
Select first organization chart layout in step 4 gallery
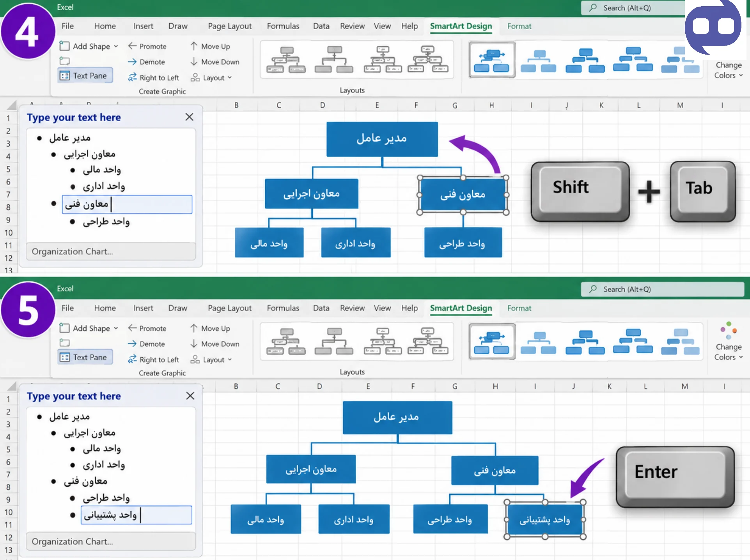[286, 60]
